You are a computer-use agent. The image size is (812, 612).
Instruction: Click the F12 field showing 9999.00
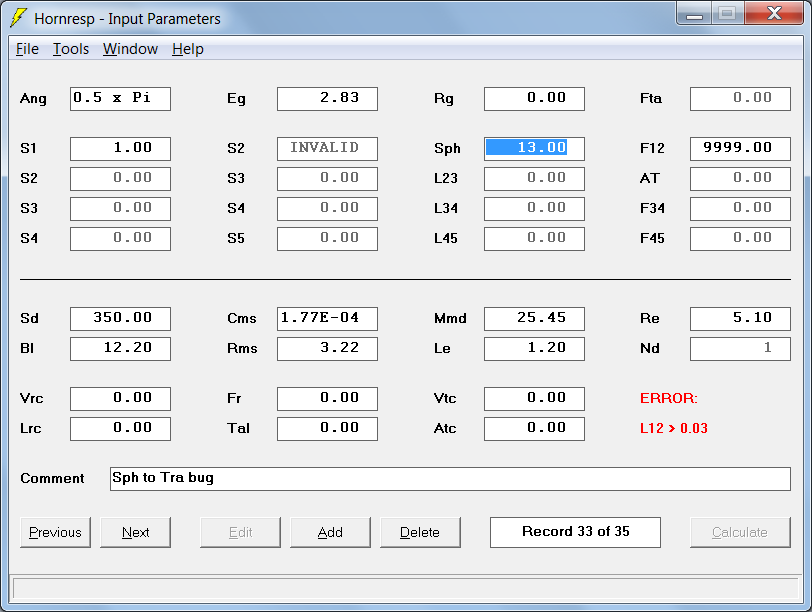click(x=741, y=149)
